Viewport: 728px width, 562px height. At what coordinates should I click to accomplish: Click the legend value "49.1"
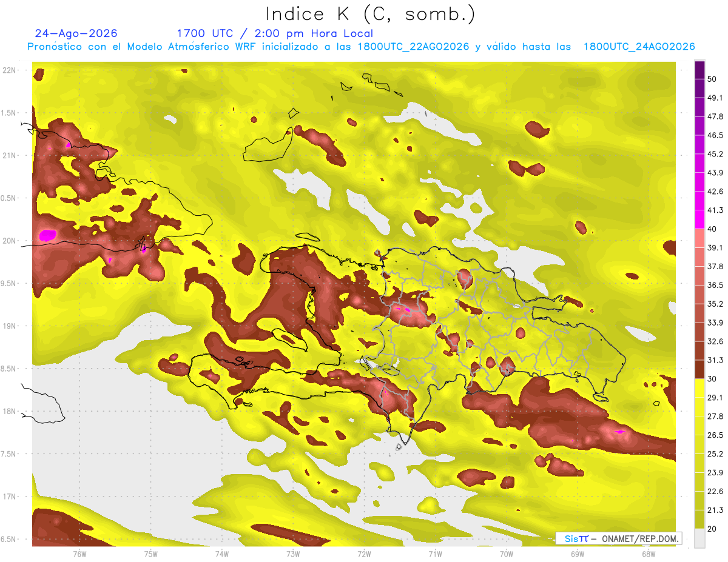coord(715,98)
